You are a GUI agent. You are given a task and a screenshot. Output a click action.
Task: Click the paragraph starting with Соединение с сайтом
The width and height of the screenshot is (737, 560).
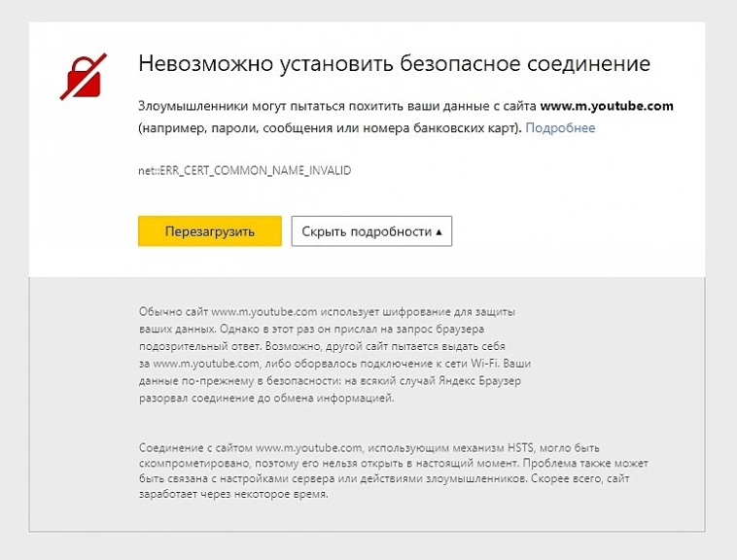(x=394, y=471)
